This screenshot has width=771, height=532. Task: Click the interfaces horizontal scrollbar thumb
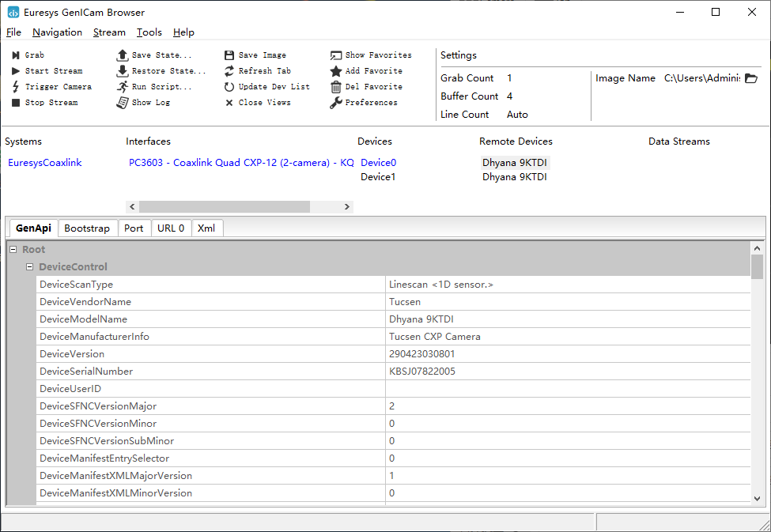tap(225, 206)
